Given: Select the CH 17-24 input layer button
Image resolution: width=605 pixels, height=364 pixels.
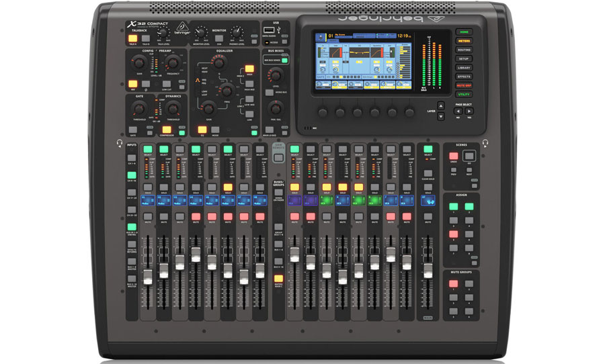Looking at the screenshot, I should click(x=132, y=193).
